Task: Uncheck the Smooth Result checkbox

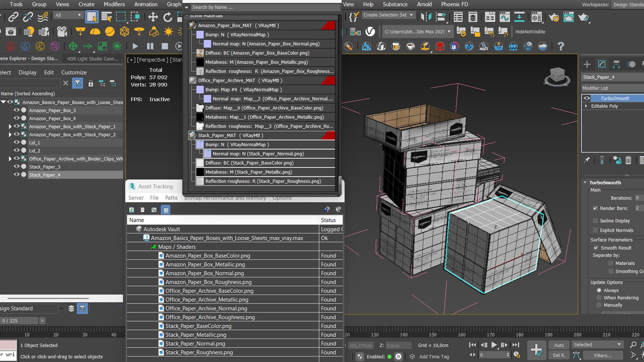Action: pyautogui.click(x=596, y=248)
